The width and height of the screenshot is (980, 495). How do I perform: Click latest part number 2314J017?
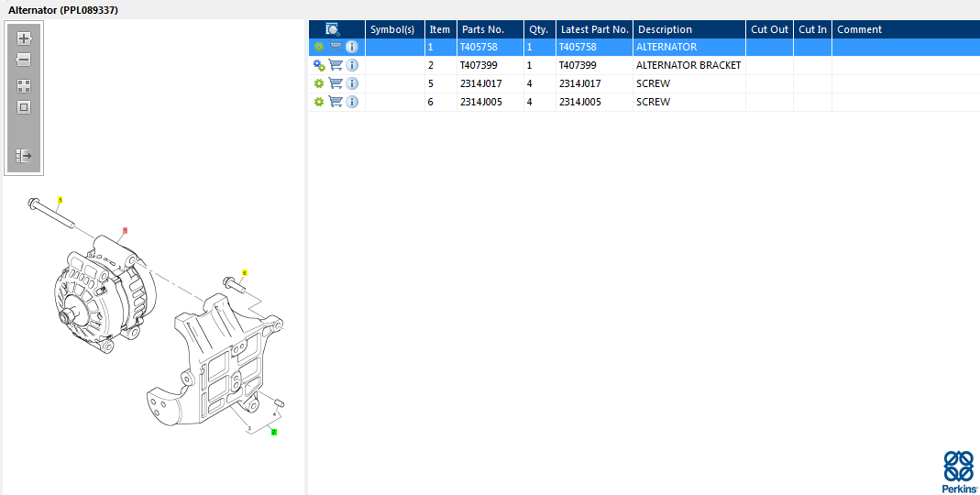(580, 83)
